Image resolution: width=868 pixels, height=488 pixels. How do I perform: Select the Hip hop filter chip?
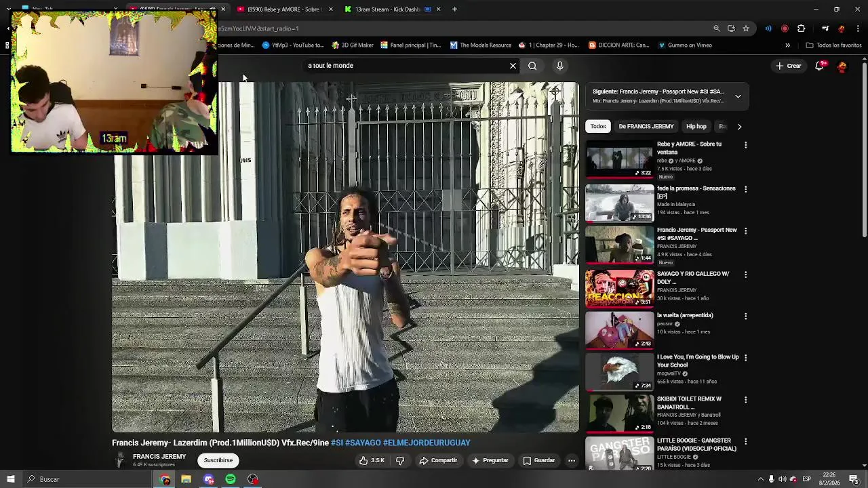tap(696, 126)
